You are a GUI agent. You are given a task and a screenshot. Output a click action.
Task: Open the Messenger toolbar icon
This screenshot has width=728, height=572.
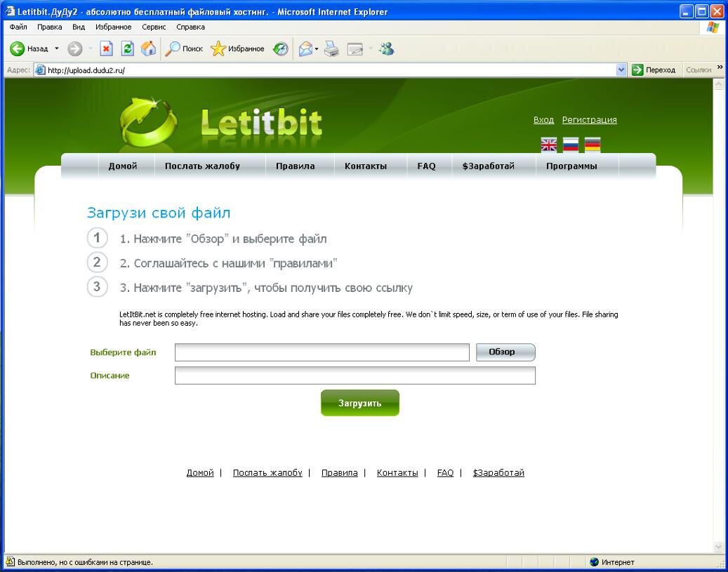(x=387, y=48)
